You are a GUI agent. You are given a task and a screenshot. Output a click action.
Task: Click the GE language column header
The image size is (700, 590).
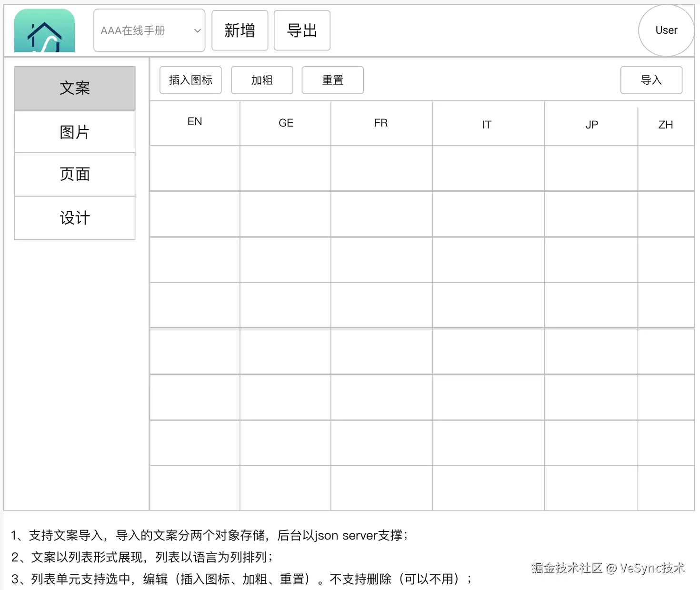click(x=285, y=123)
